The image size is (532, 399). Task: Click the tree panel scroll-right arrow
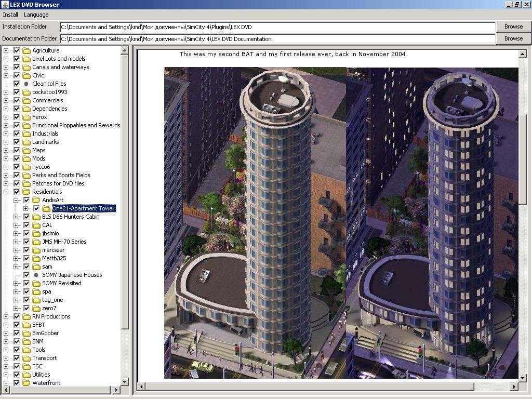[x=116, y=390]
